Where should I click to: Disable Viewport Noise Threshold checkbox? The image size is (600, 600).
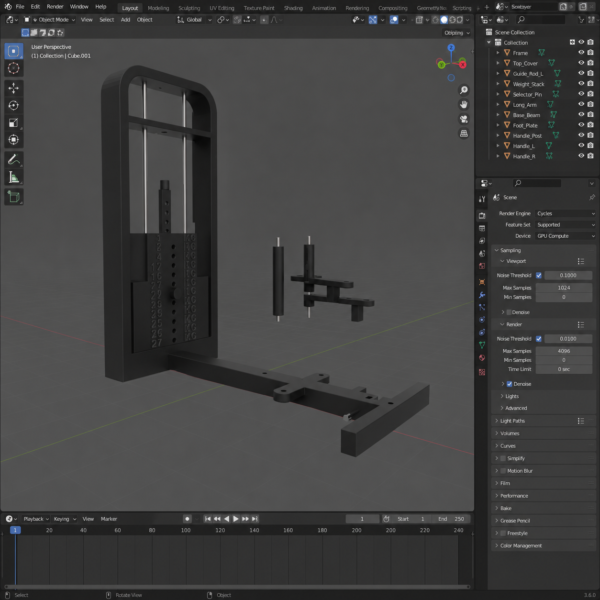539,275
